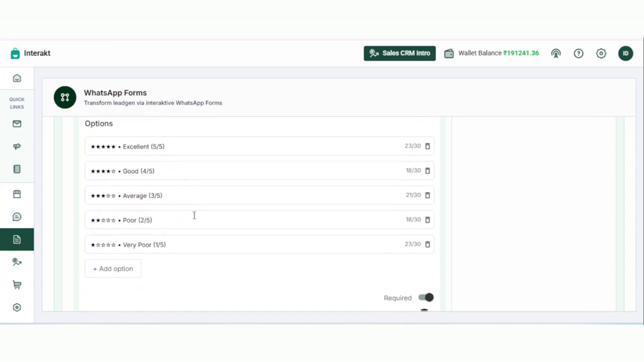Open the broadcast announcements icon in top bar
The height and width of the screenshot is (362, 644).
pos(556,53)
